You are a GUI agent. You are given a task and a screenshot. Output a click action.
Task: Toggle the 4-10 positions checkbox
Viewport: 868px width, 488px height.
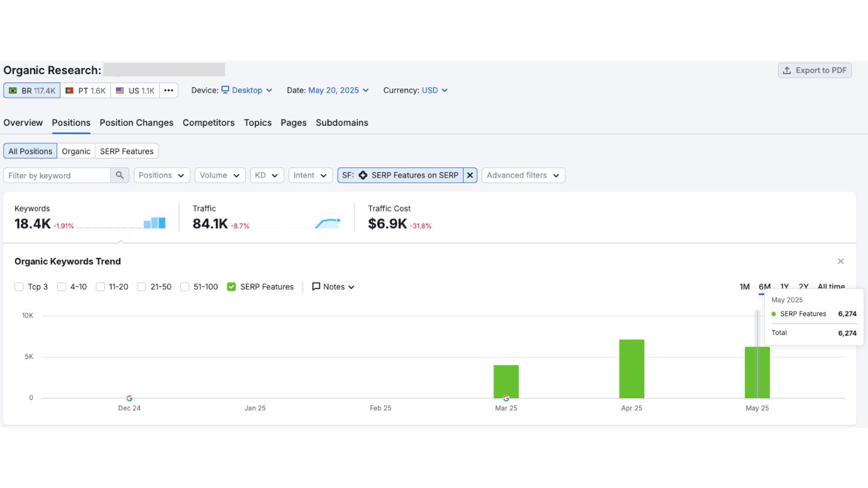point(61,287)
